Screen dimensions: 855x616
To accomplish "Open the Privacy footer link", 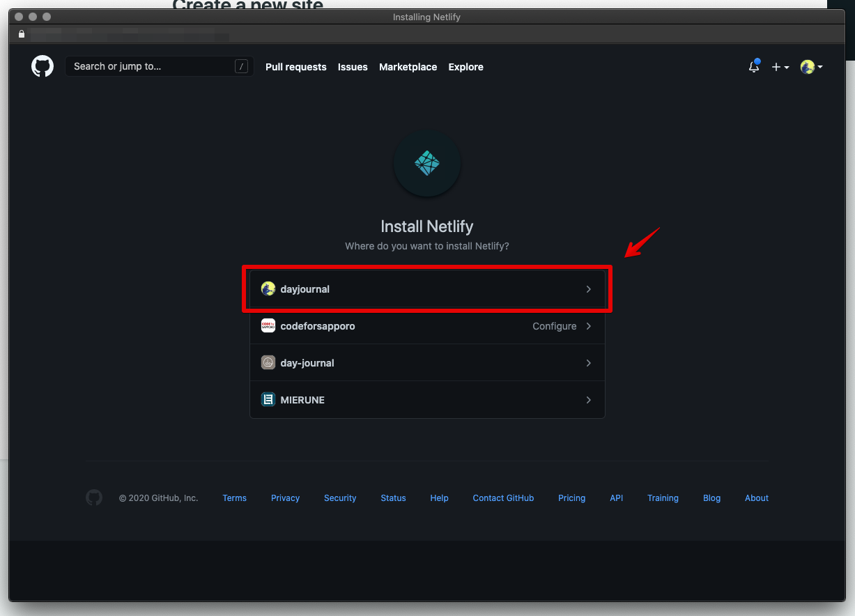I will click(285, 498).
